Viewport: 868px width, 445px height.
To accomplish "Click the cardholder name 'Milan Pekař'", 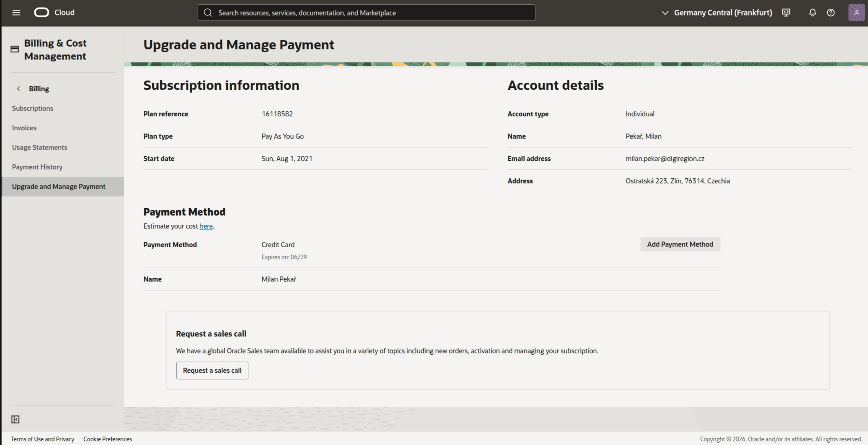I will pos(279,279).
